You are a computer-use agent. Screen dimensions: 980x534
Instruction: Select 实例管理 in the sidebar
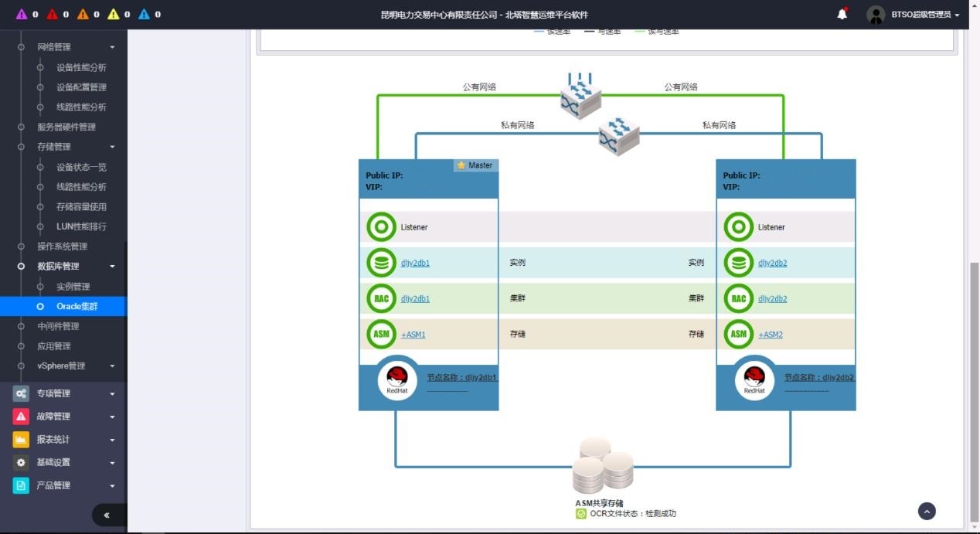73,287
